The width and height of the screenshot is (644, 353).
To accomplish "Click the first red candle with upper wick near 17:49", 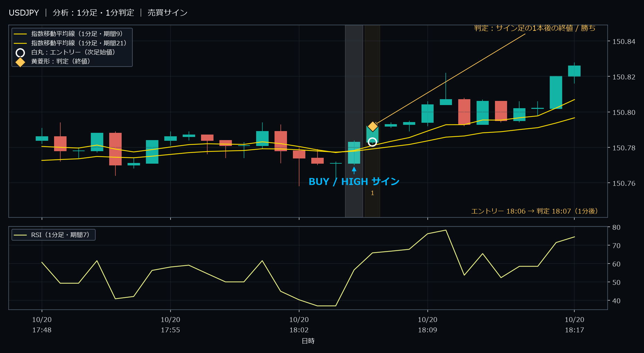I will pyautogui.click(x=60, y=144).
